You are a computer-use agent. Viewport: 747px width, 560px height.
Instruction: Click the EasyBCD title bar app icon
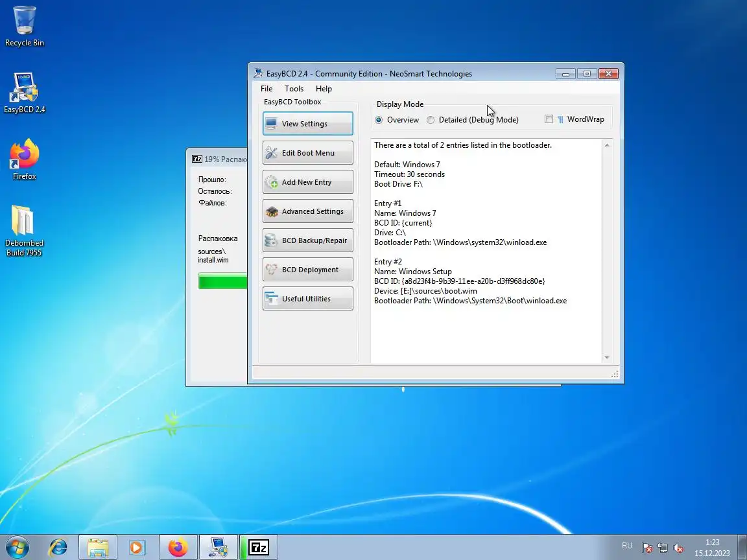[x=258, y=73]
